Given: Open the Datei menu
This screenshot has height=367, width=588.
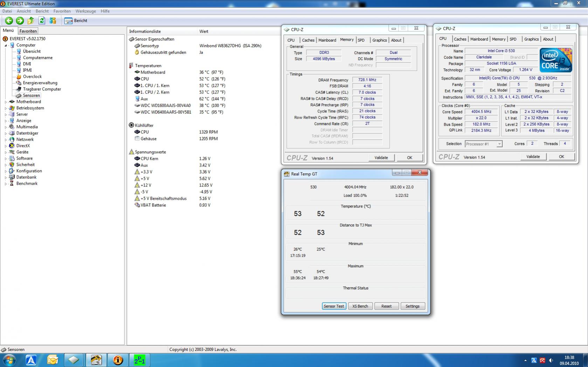Looking at the screenshot, I should coord(7,11).
